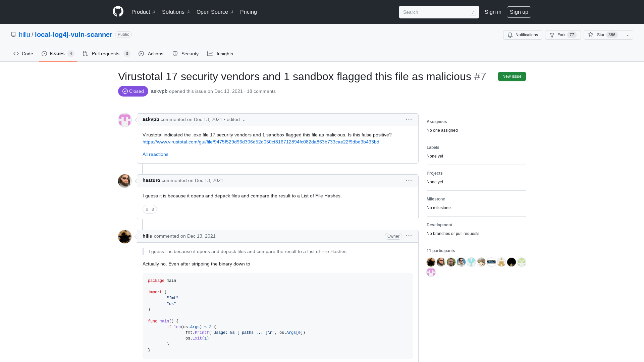644x362 pixels.
Task: Click the All reactions link
Action: click(x=155, y=154)
